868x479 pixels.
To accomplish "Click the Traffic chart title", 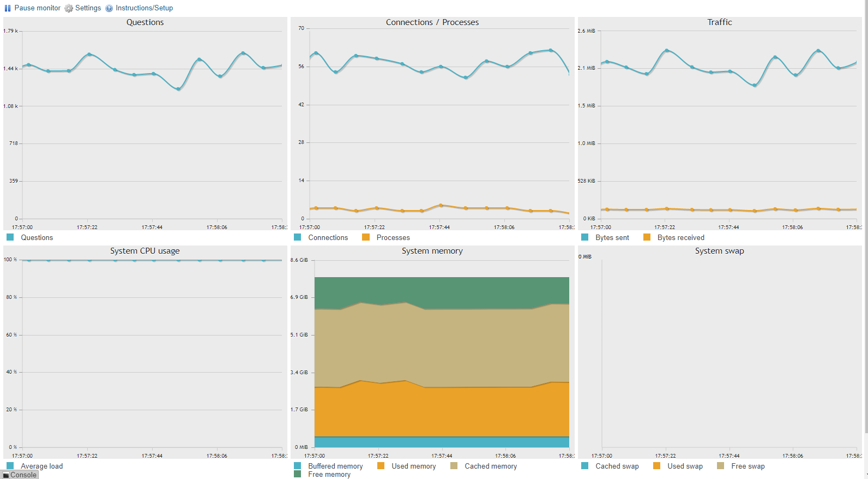I will [719, 22].
